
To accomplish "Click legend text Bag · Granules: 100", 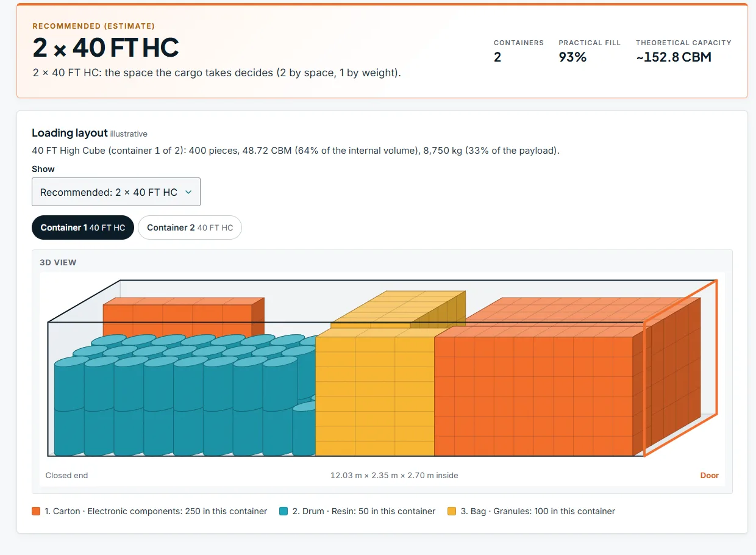I will point(538,511).
